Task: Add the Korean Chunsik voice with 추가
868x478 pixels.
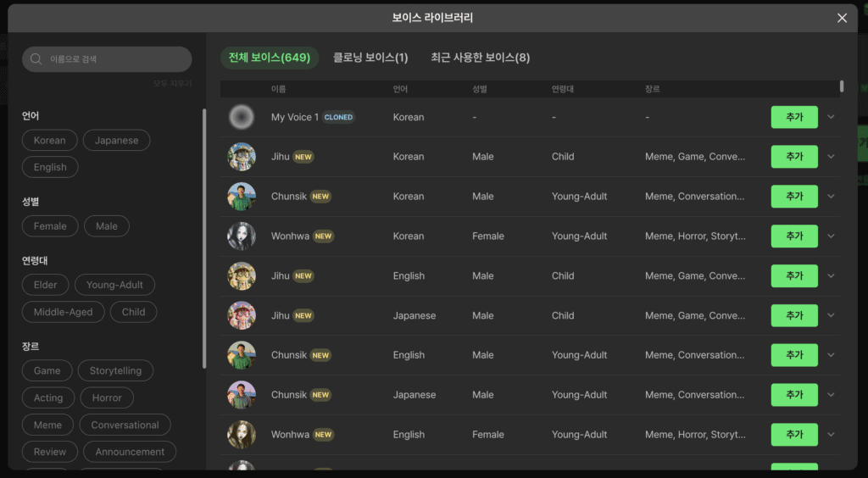Action: pos(793,197)
